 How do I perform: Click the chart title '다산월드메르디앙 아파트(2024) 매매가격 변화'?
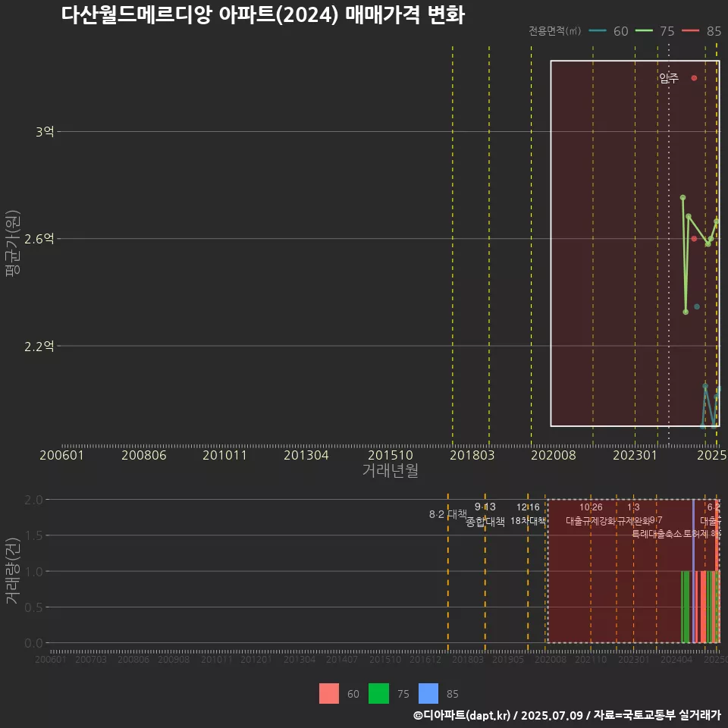click(263, 15)
